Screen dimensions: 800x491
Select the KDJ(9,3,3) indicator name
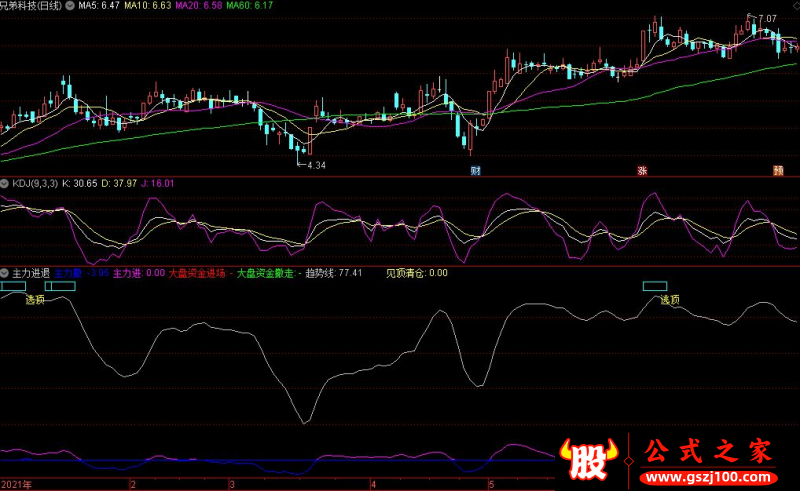click(35, 183)
